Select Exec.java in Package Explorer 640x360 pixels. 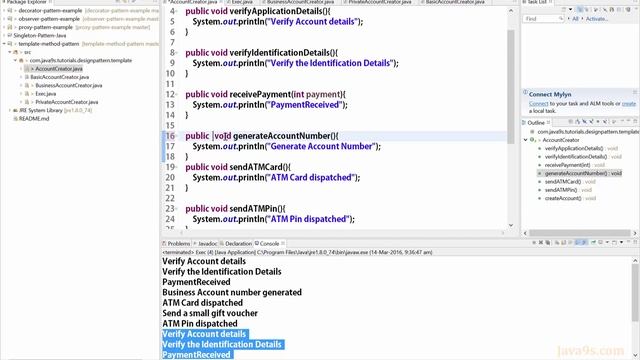point(45,94)
